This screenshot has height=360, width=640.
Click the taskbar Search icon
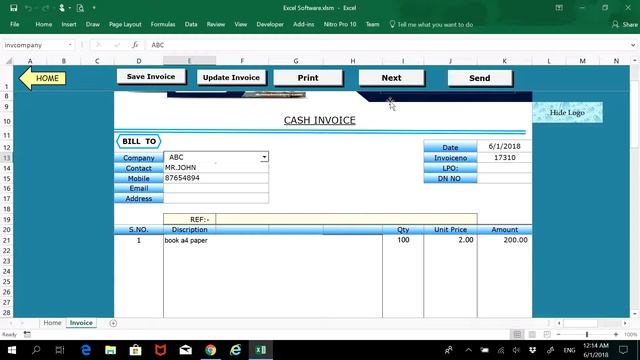pos(36,350)
